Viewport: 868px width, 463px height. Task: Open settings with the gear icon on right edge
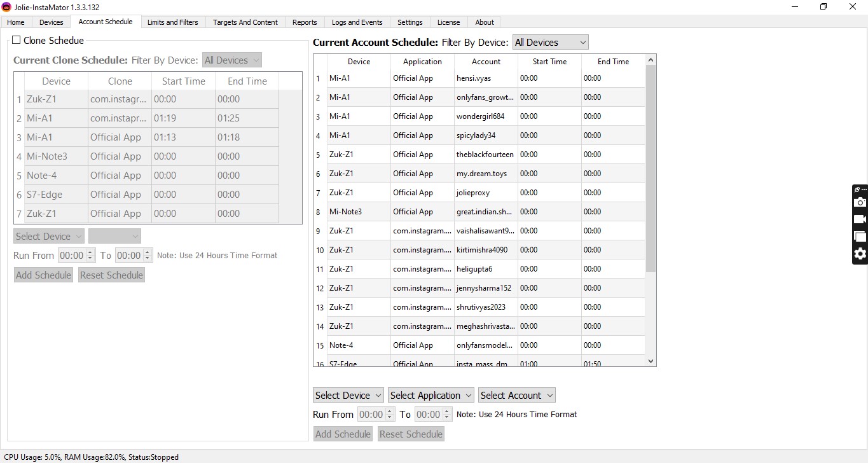point(860,254)
